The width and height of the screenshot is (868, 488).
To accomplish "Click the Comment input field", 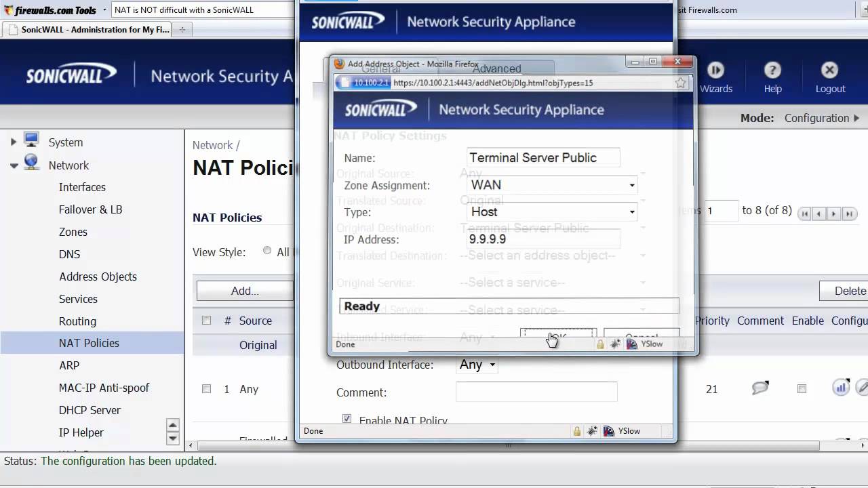I will pyautogui.click(x=536, y=392).
